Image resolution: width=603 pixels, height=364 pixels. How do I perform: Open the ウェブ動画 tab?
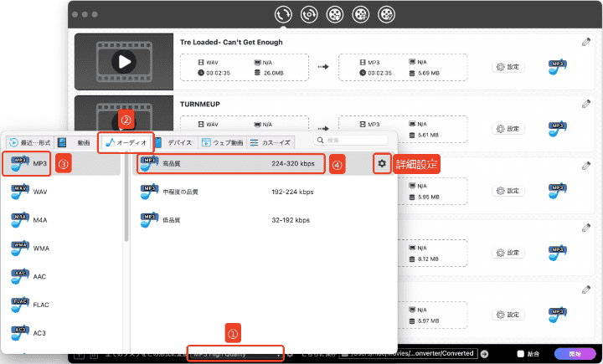[x=221, y=142]
